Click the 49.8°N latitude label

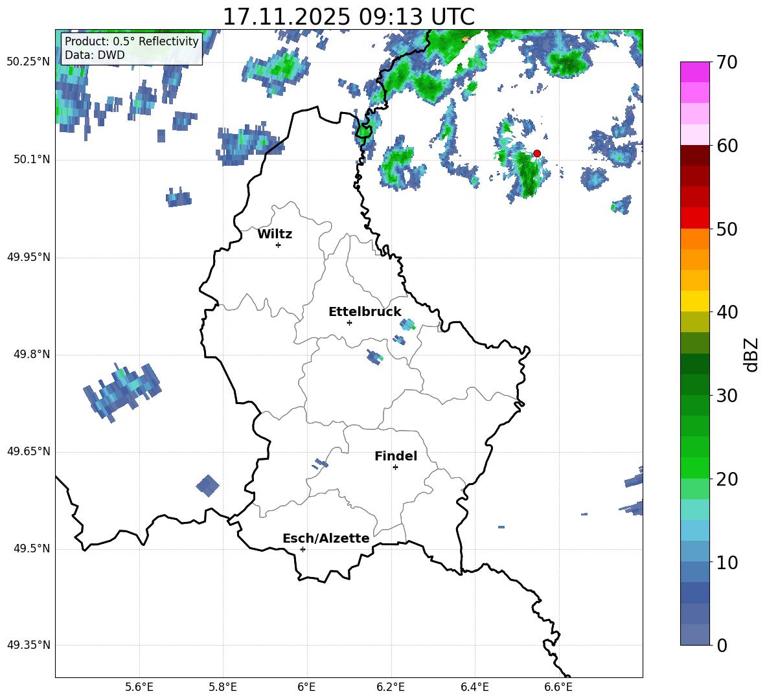[x=32, y=354]
